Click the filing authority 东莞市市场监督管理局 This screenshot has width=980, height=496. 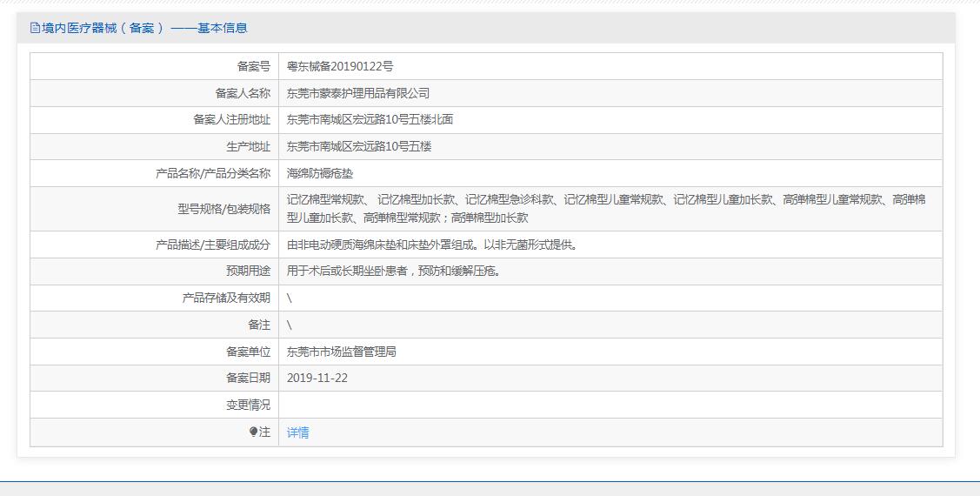(341, 352)
